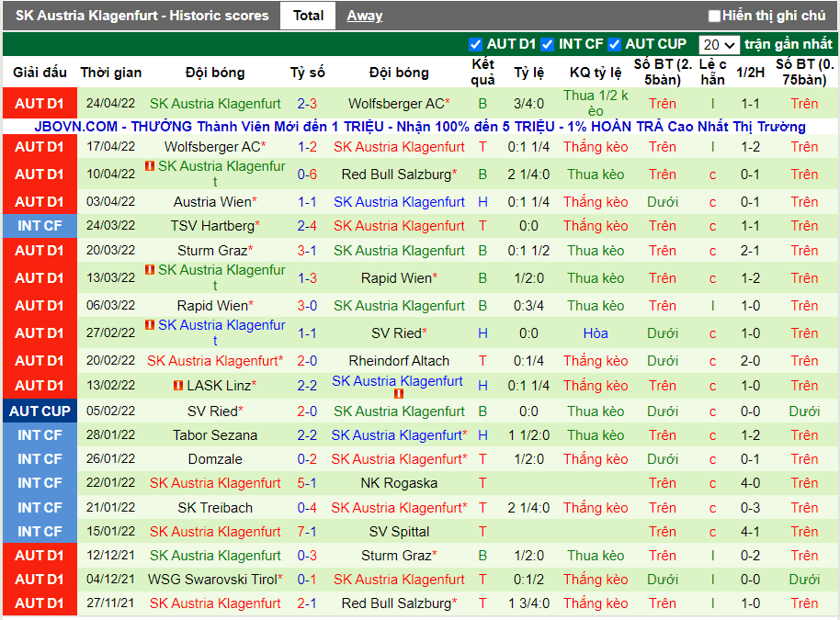Click the red card icon on 13/03/22 row
The image size is (840, 620).
[x=150, y=270]
